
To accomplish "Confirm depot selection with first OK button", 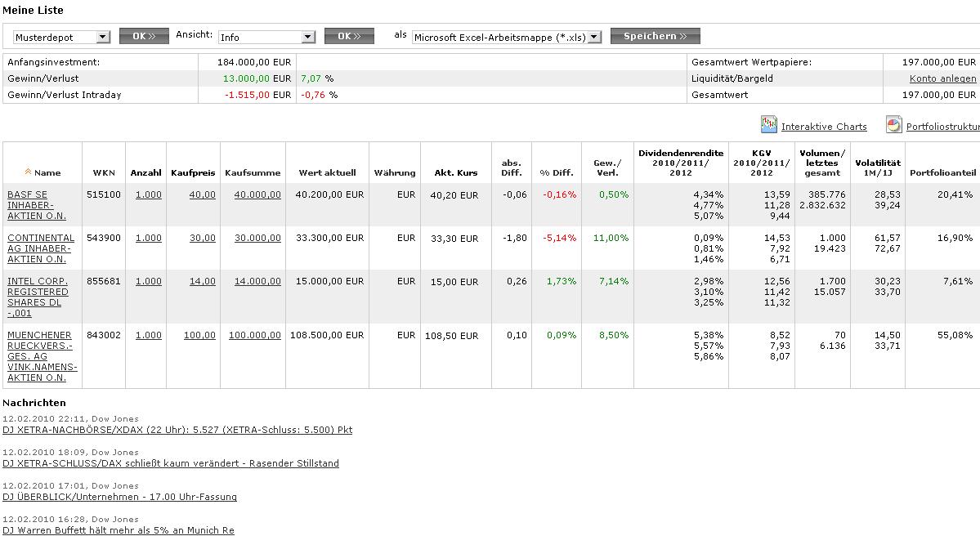I will coord(145,36).
